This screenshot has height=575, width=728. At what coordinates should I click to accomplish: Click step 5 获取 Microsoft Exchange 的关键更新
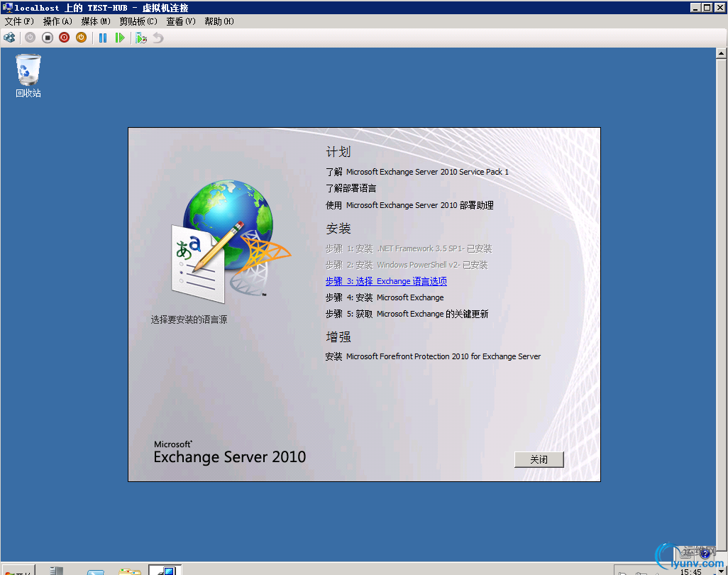pyautogui.click(x=407, y=314)
